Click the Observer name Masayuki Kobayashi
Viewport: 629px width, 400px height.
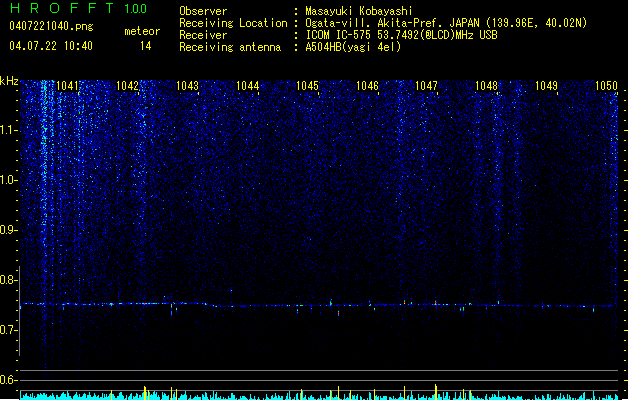[359, 11]
